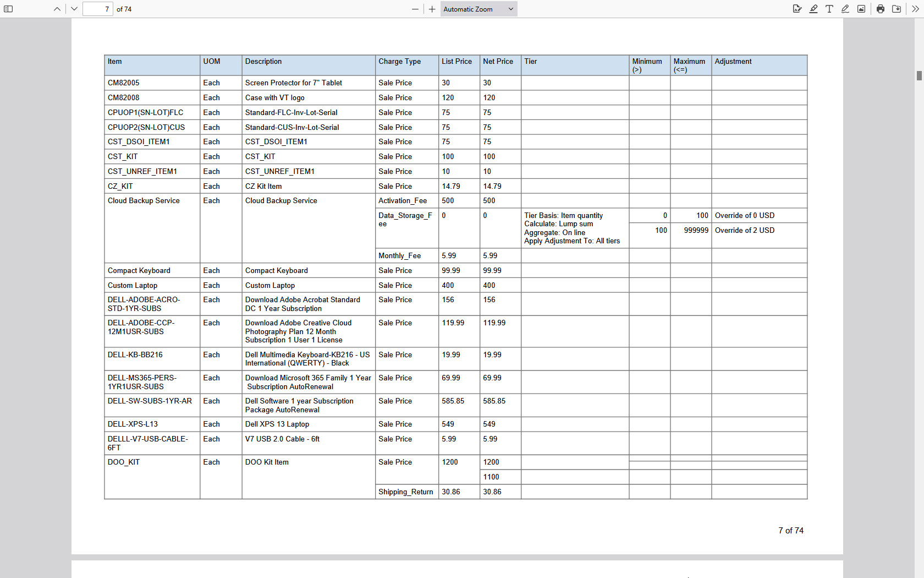Enable the highlight annotation tool

coord(813,9)
